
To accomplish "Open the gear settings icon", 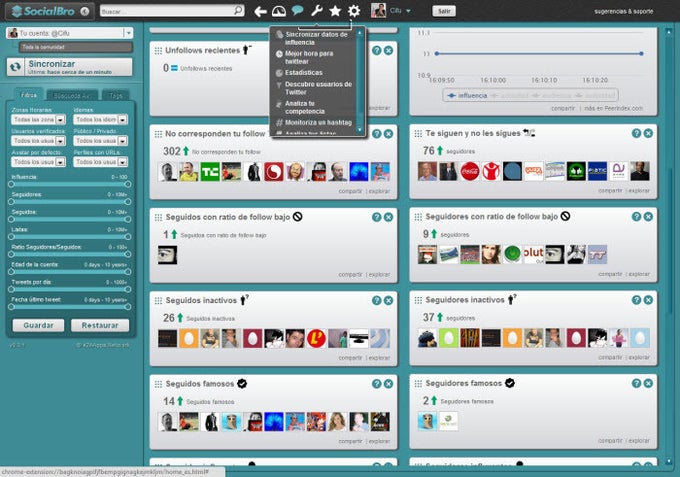I will pyautogui.click(x=354, y=11).
